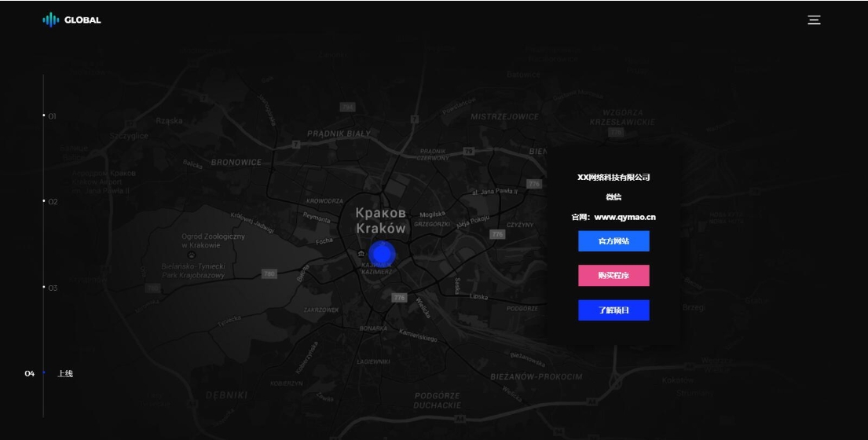Jump to section 01 in side navigation
Viewport: 868px width, 440px height.
pos(52,116)
